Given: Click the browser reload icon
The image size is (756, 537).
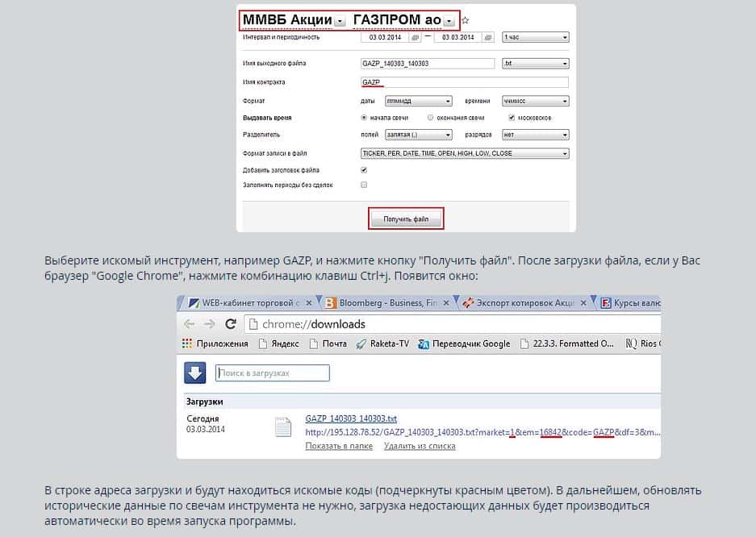Looking at the screenshot, I should pyautogui.click(x=231, y=324).
